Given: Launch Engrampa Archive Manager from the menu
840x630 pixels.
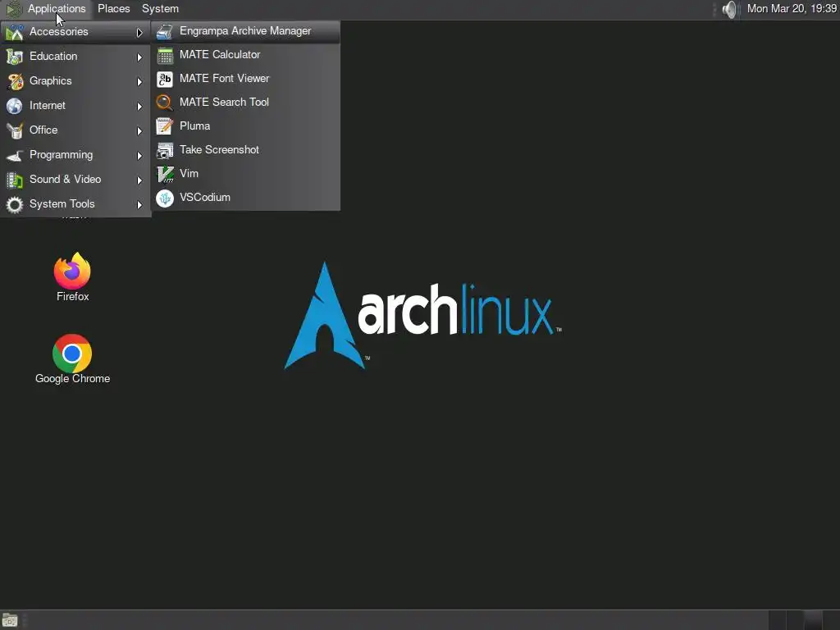Looking at the screenshot, I should click(x=246, y=31).
